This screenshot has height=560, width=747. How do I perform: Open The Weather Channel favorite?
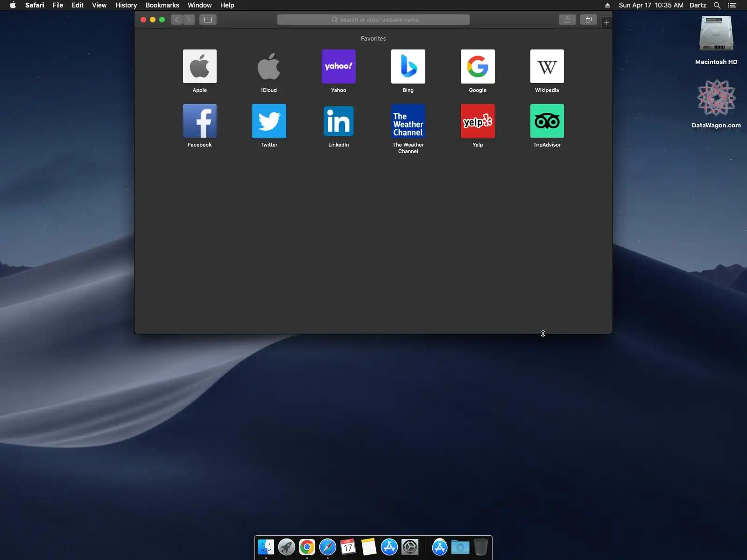(x=408, y=121)
